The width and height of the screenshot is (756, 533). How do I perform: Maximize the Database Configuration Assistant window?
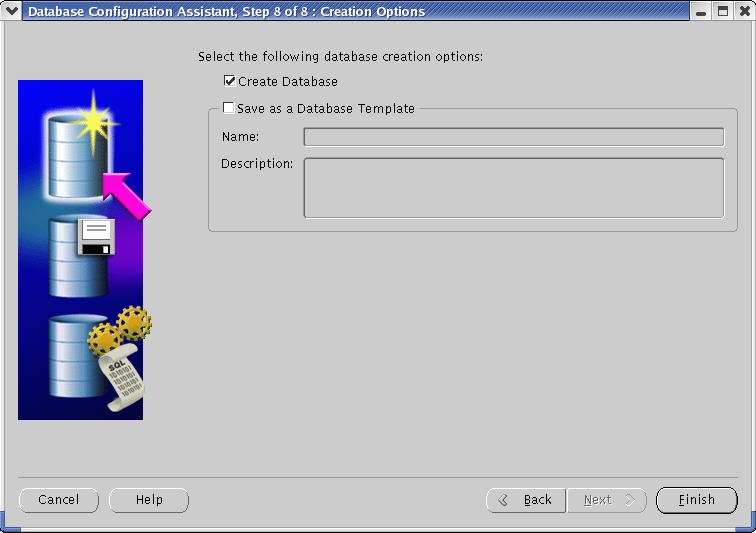coord(723,11)
